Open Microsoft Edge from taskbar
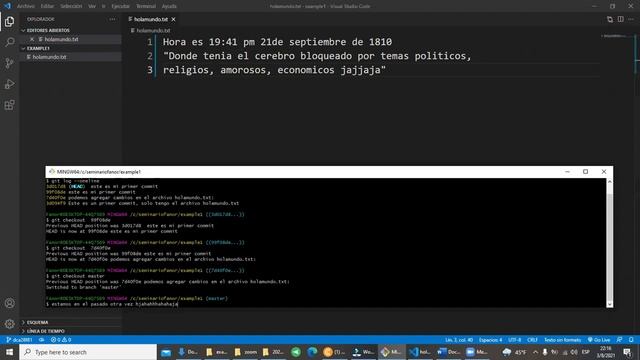640x360 pixels. (x=312, y=352)
